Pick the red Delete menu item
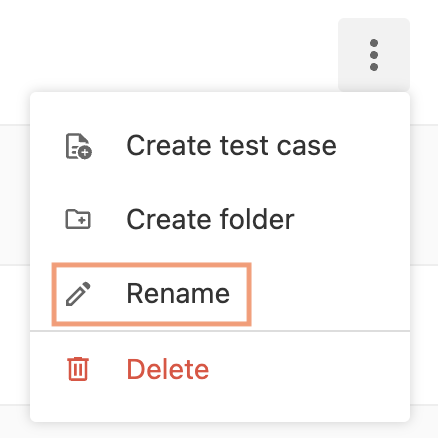 (x=220, y=369)
